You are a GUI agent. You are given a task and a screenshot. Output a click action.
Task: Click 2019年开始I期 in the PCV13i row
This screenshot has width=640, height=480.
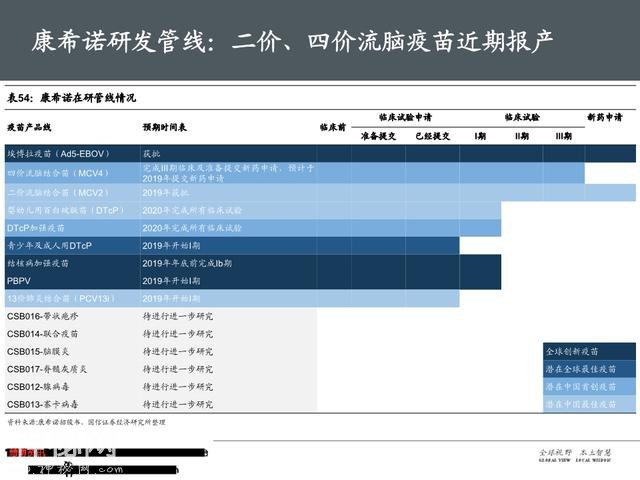pyautogui.click(x=171, y=298)
